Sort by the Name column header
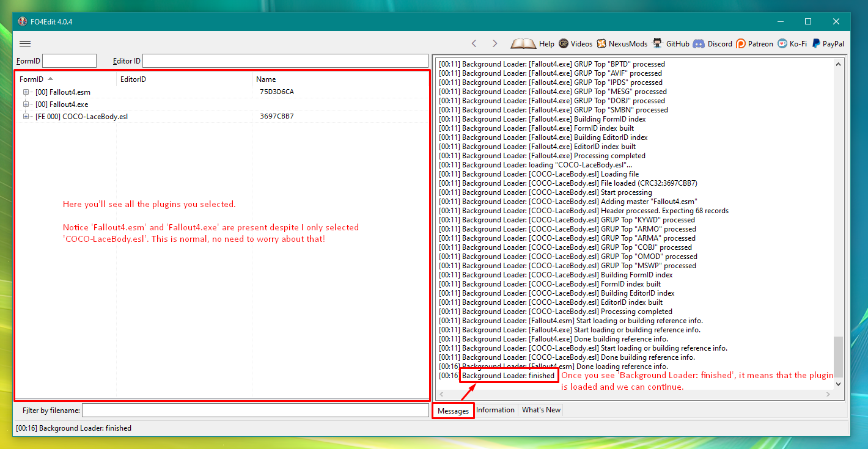Viewport: 868px width, 449px height. 340,79
